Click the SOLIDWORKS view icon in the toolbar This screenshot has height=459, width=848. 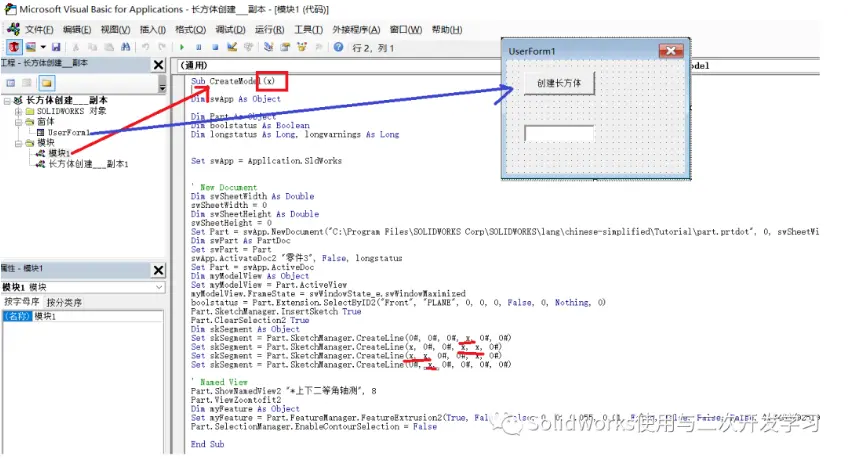click(x=14, y=47)
